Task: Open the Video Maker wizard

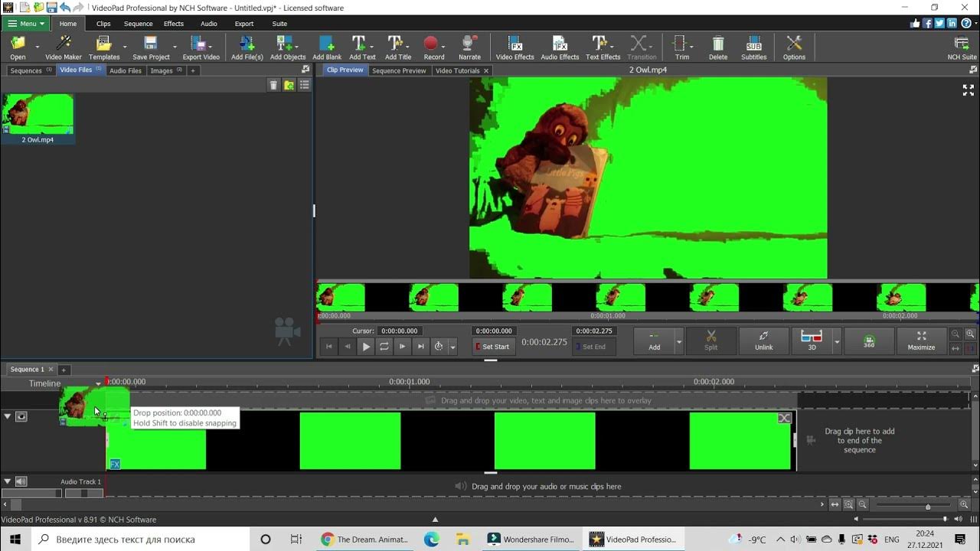Action: pyautogui.click(x=63, y=47)
